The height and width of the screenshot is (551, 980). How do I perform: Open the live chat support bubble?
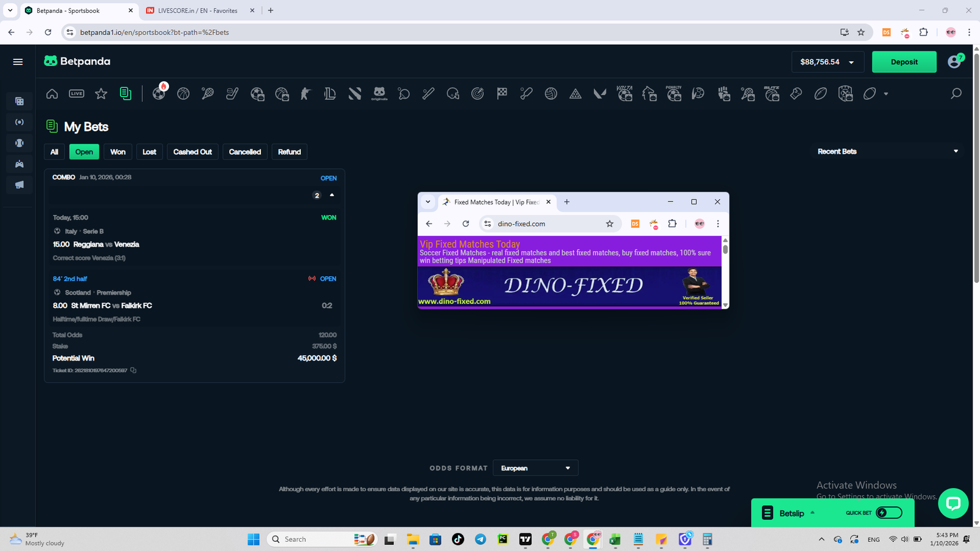[x=952, y=503]
